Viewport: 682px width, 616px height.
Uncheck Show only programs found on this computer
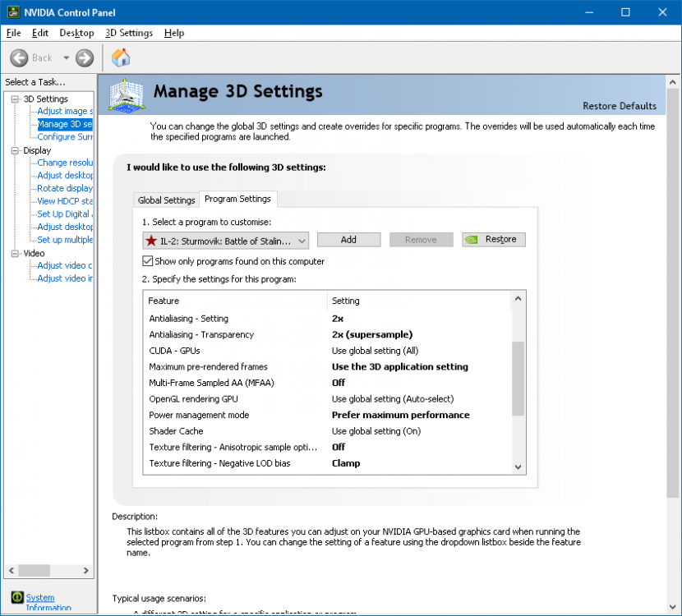(x=148, y=261)
